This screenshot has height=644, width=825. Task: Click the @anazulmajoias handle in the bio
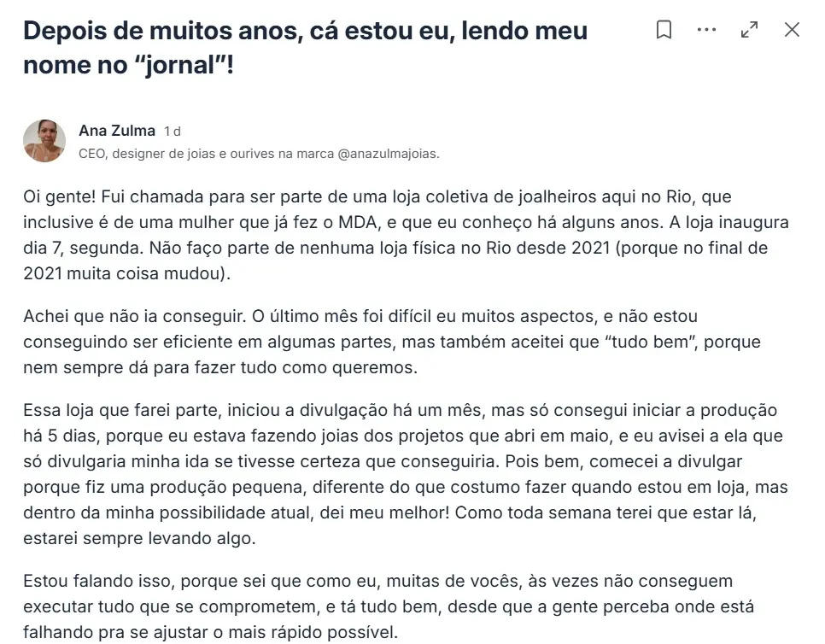pos(389,154)
